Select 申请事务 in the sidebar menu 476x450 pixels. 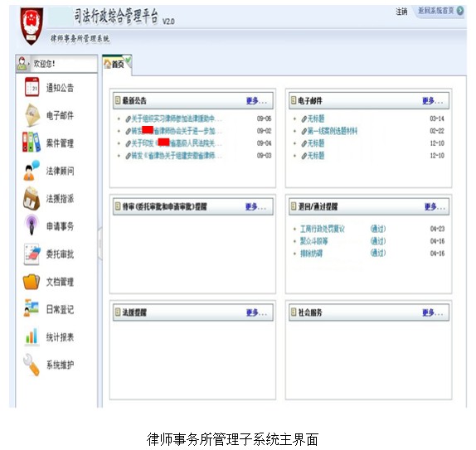pyautogui.click(x=60, y=226)
